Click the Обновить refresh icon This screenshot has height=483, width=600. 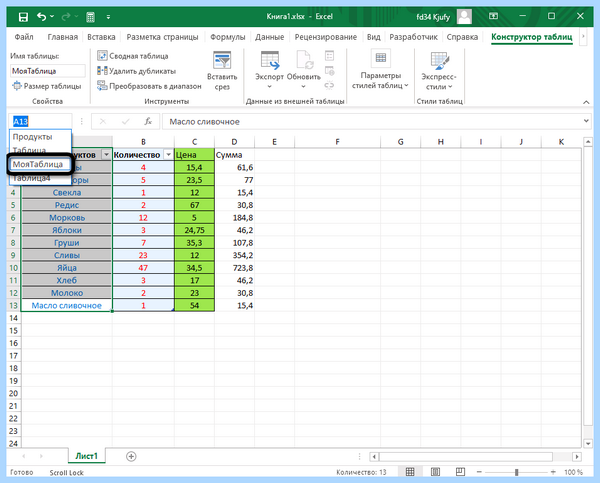click(305, 62)
